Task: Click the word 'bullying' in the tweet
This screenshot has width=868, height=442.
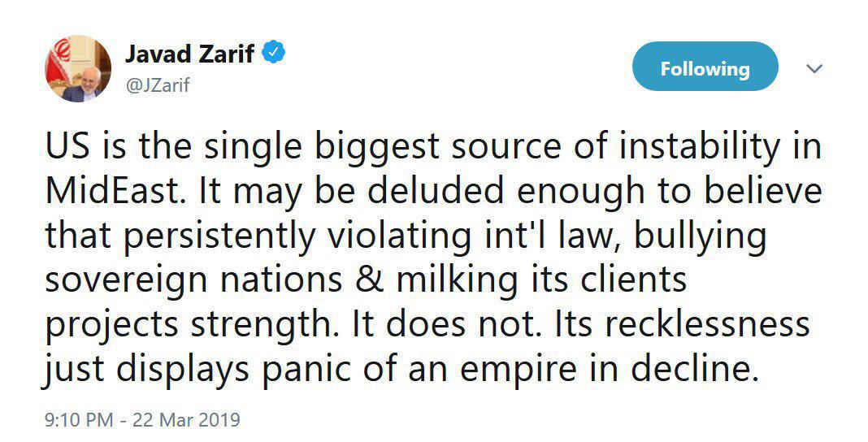Action: coord(700,236)
